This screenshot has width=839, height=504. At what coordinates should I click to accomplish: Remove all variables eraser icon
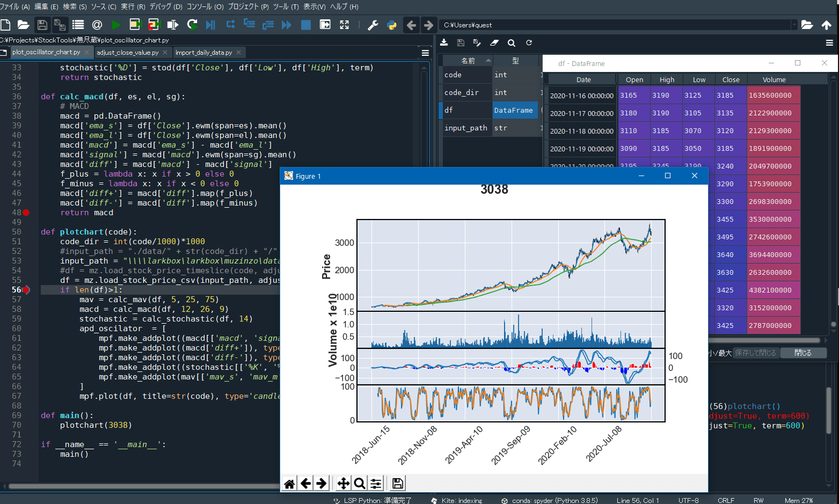point(494,42)
